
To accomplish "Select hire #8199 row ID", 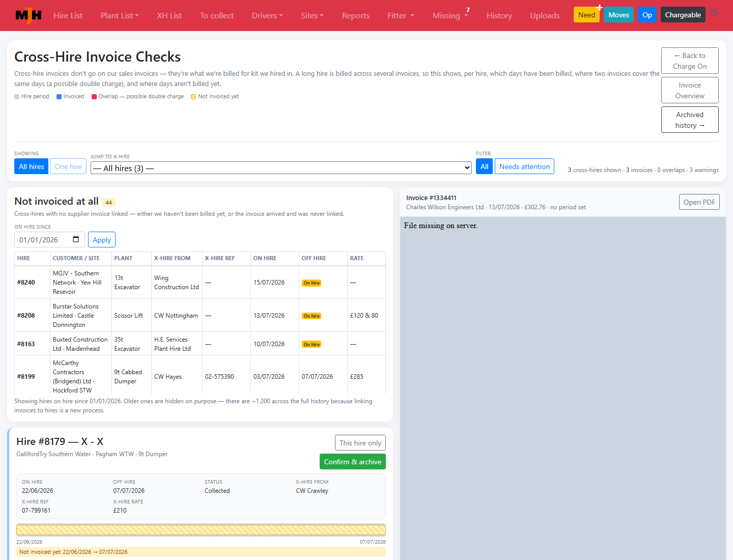I will pos(26,377).
